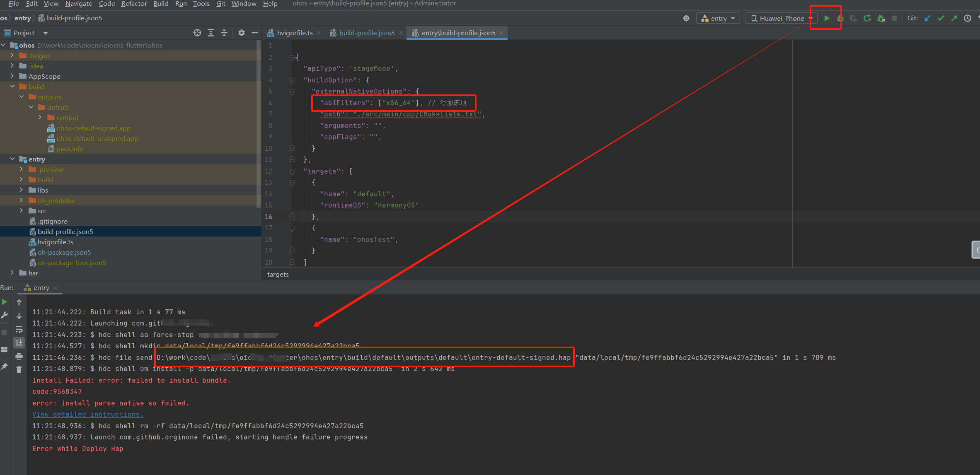Click targets breadcrumb below editor

click(x=278, y=274)
